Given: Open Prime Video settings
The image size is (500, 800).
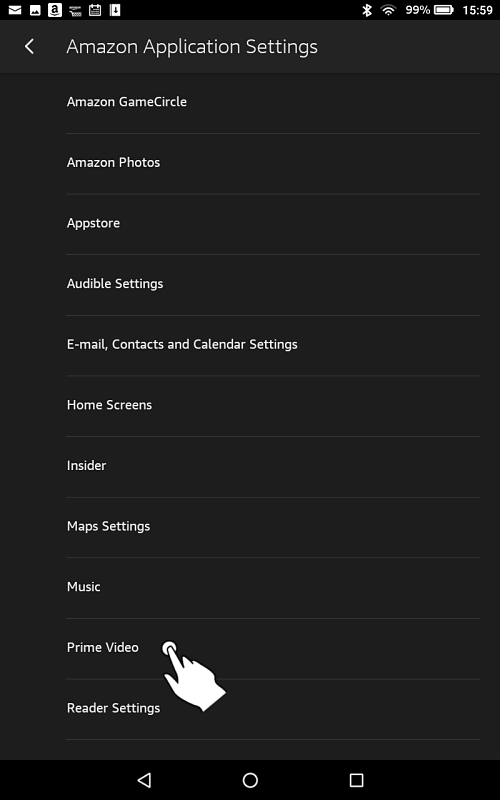Looking at the screenshot, I should [x=273, y=649].
